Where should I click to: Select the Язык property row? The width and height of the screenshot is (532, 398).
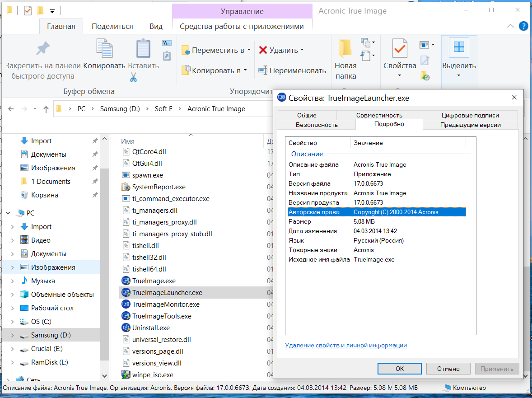377,241
